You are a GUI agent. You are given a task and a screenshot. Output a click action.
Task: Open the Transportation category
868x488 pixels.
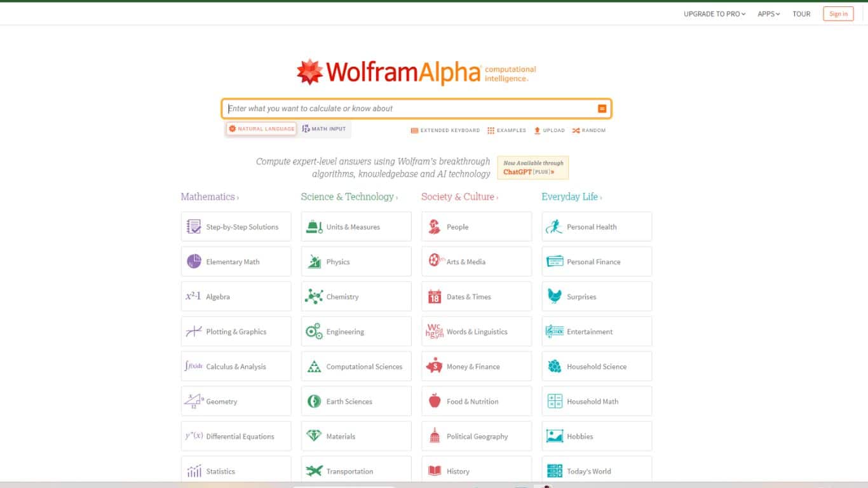point(349,471)
